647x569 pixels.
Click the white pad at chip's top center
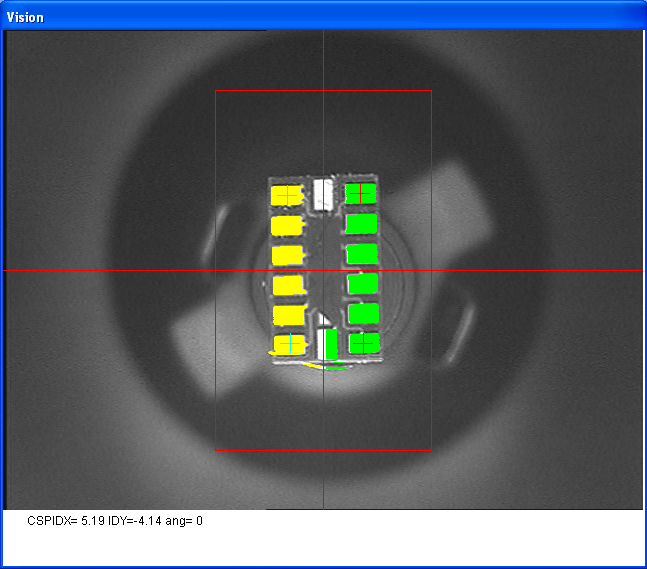pyautogui.click(x=323, y=194)
